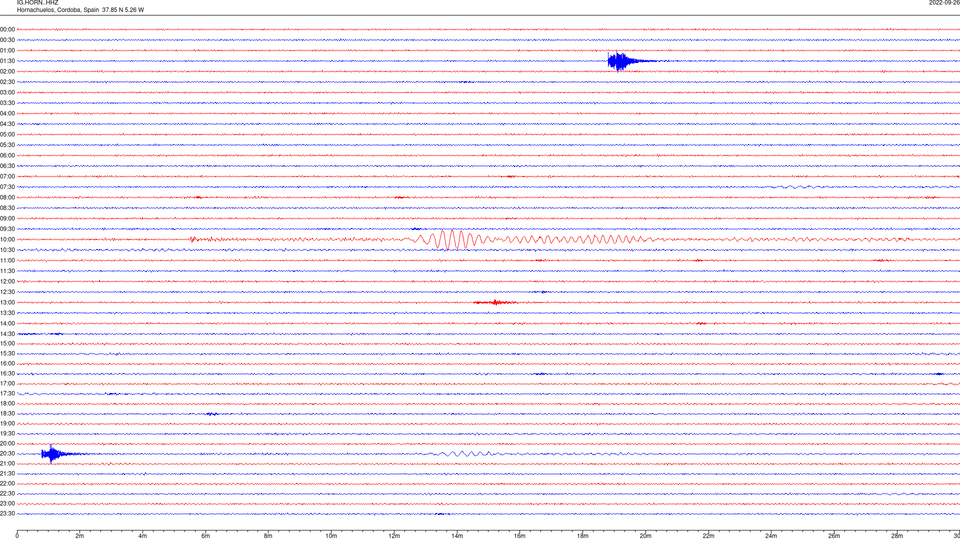Click the 02:00 time label
The height and width of the screenshot is (540, 960).
tap(7, 72)
